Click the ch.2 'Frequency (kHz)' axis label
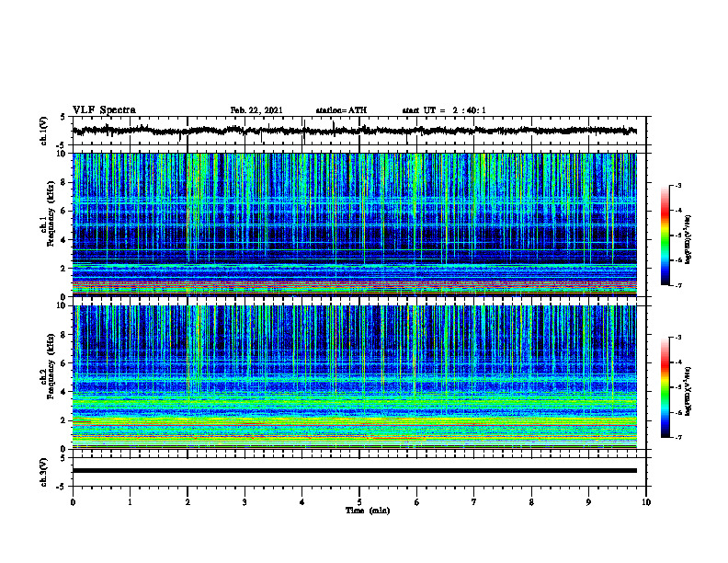This screenshot has width=728, height=563. (x=51, y=366)
